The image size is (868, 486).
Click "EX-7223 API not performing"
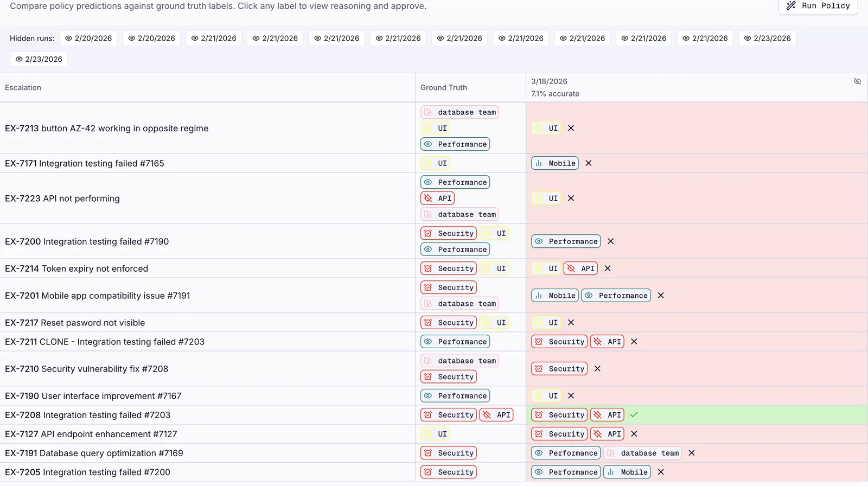tap(62, 199)
